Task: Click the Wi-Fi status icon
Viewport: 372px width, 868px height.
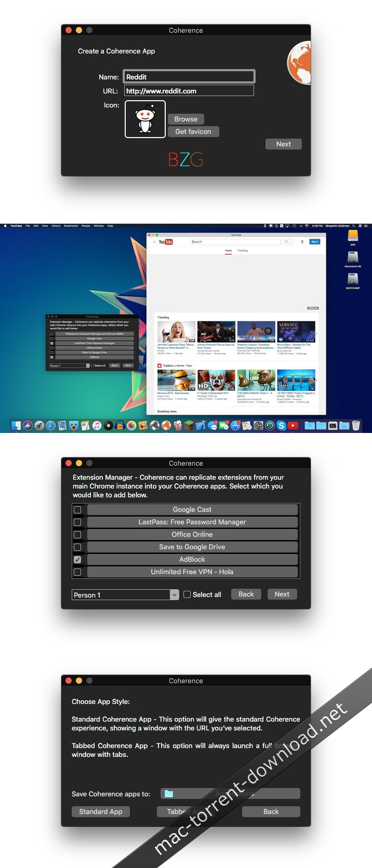Action: tap(307, 226)
